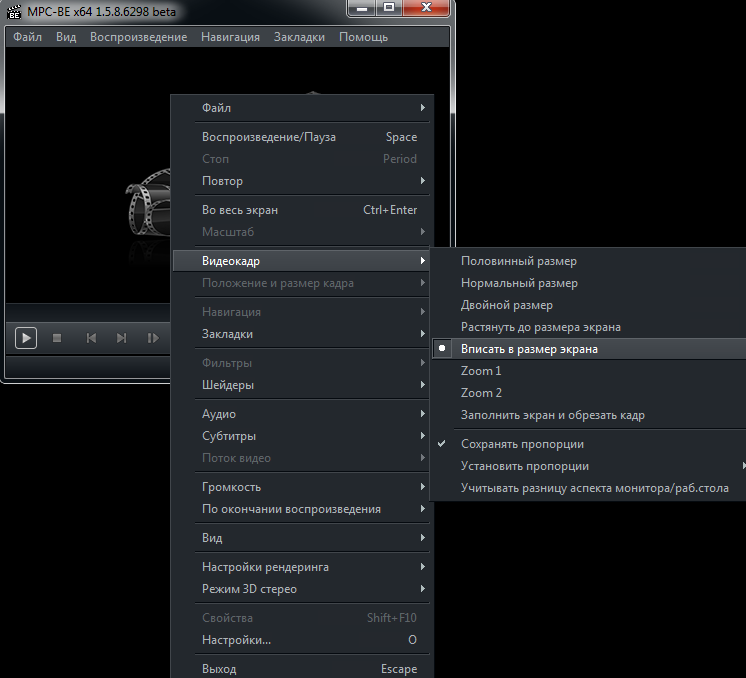Select Половинный размер video frame option

589,261
